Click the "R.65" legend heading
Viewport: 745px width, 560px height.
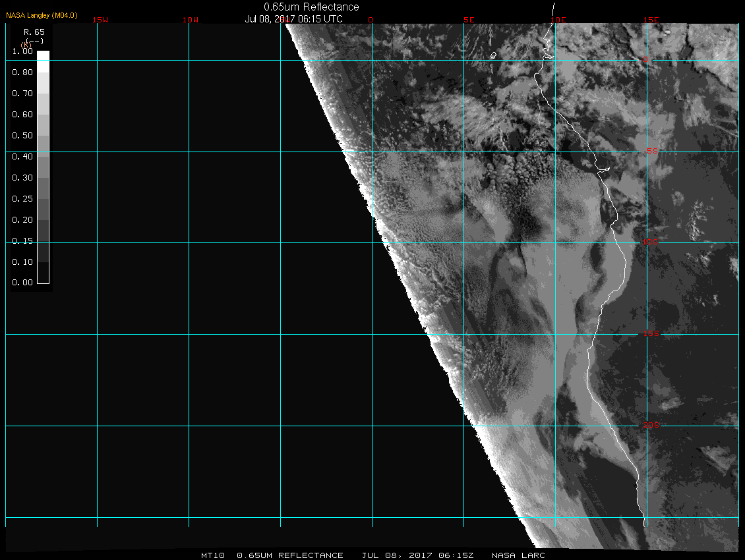pyautogui.click(x=34, y=32)
